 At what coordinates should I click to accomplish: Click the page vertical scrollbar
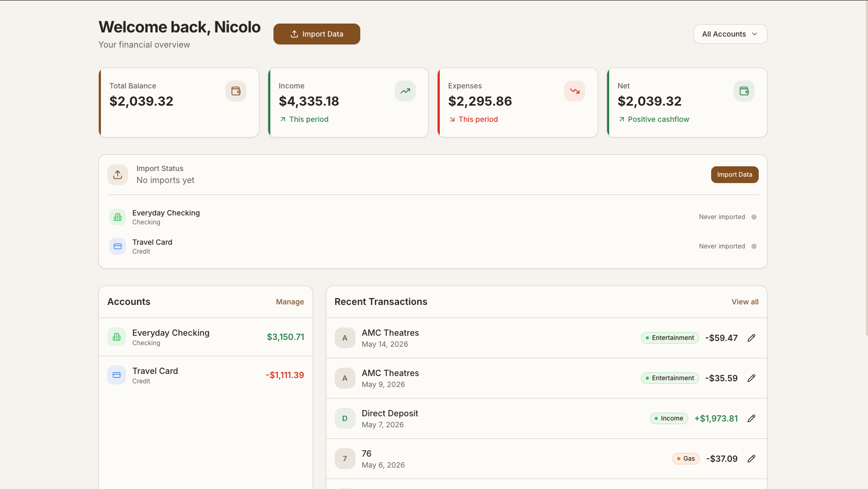(866, 167)
